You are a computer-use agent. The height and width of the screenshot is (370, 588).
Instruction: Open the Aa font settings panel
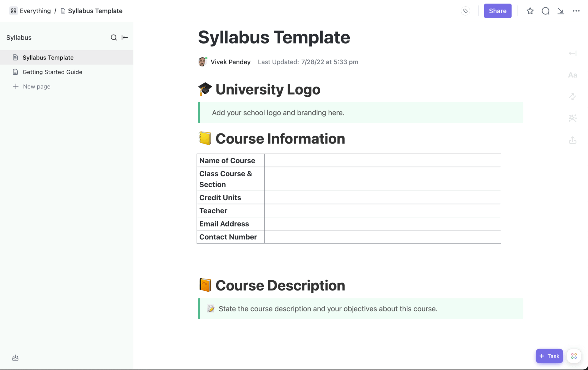pos(572,75)
